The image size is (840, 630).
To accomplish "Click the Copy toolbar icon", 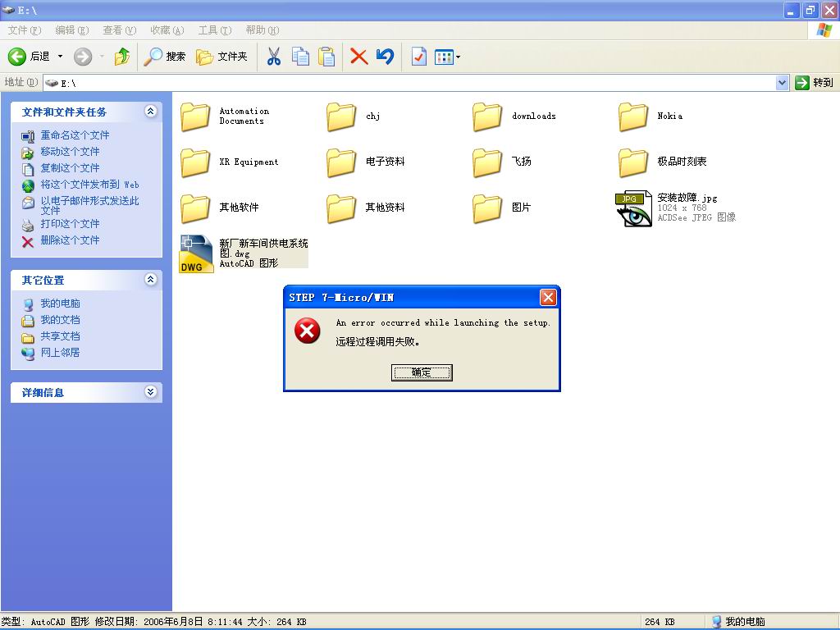I will pyautogui.click(x=301, y=57).
